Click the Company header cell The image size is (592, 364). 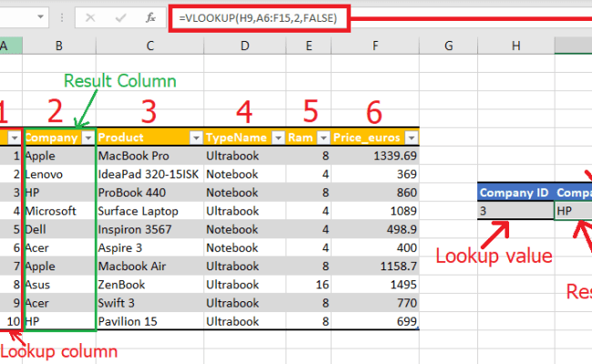[x=59, y=137]
